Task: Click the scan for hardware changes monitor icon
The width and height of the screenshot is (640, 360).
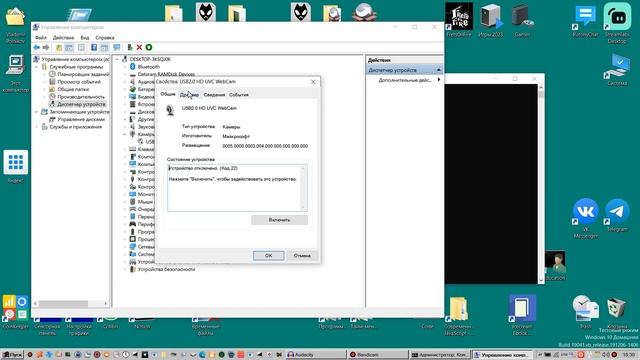Action: [117, 47]
